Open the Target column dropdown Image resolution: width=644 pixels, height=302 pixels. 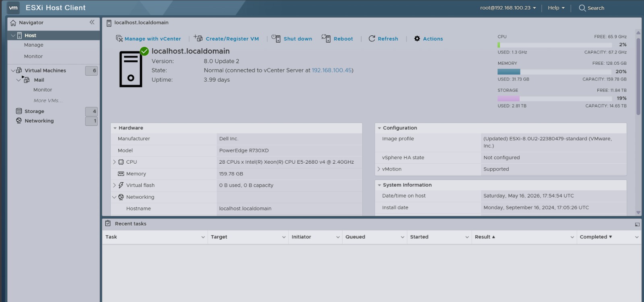click(x=284, y=237)
